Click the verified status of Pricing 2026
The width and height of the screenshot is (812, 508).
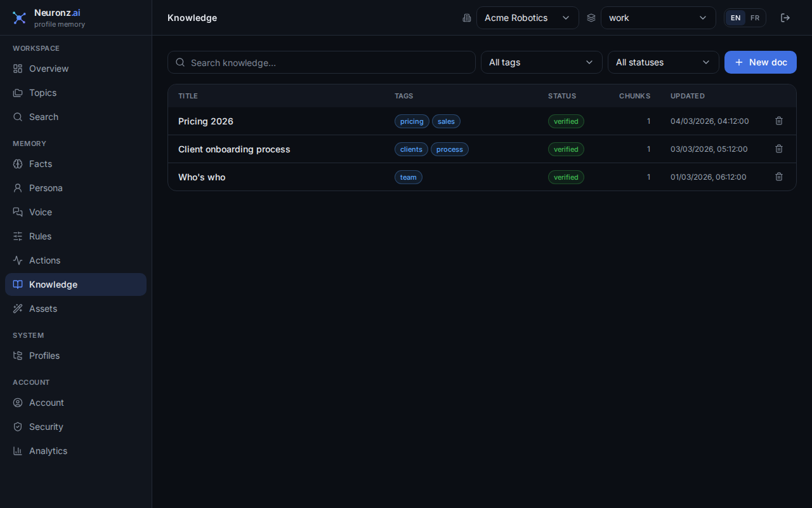[x=566, y=121]
